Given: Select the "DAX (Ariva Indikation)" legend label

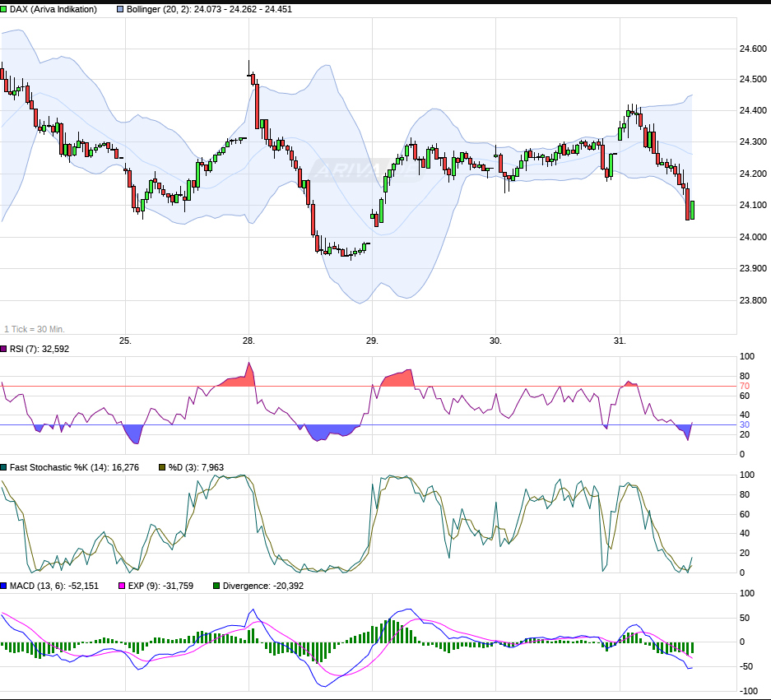Looking at the screenshot, I should [x=53, y=9].
